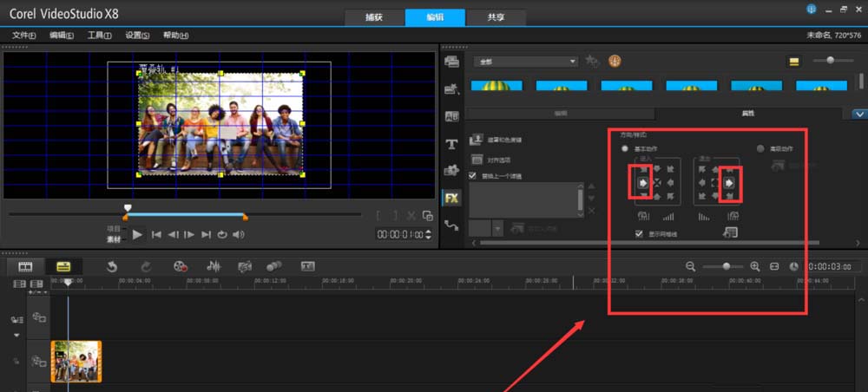Click the timeline zoom slider handle
Screen dimensions: 868x392
coord(727,266)
